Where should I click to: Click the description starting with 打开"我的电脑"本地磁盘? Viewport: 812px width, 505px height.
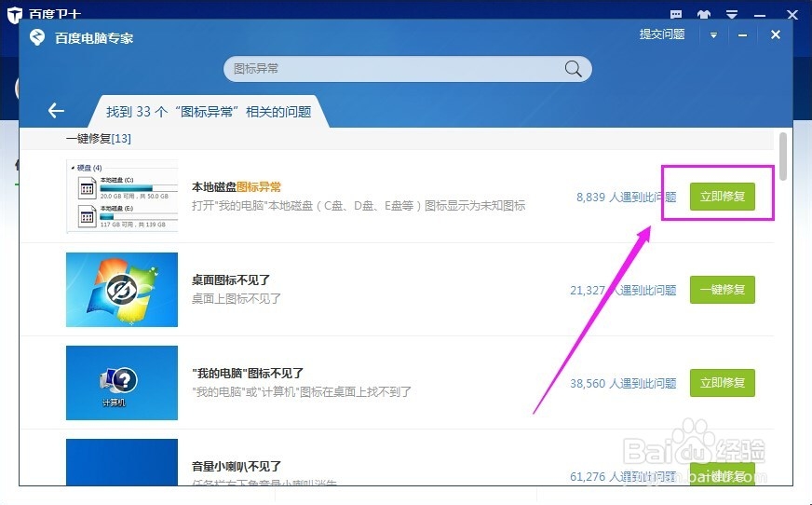[x=359, y=206]
